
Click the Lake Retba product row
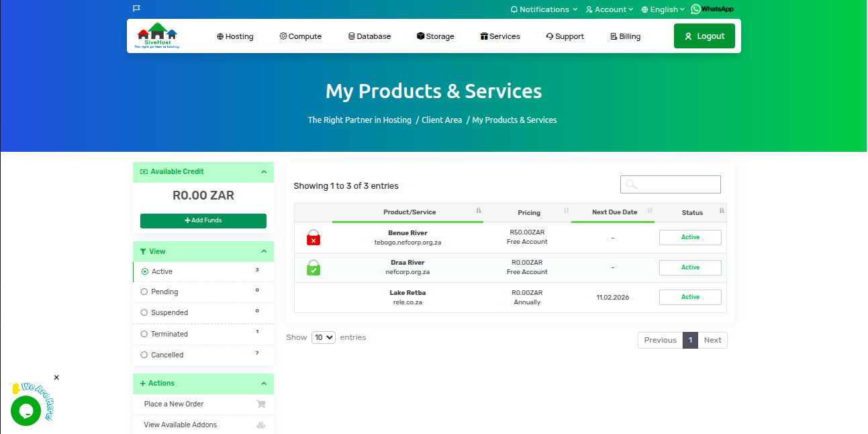coord(510,297)
